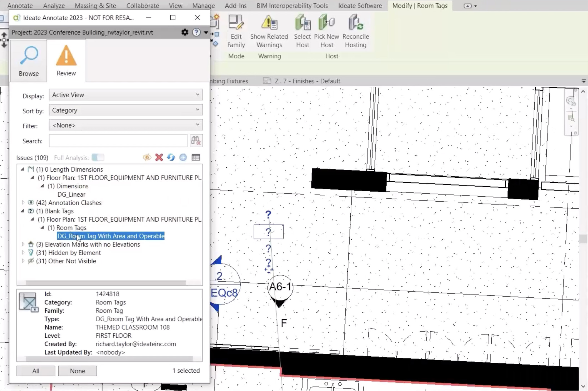Collapse the (1) Blank Tags node
This screenshot has width=588, height=391.
(23, 211)
